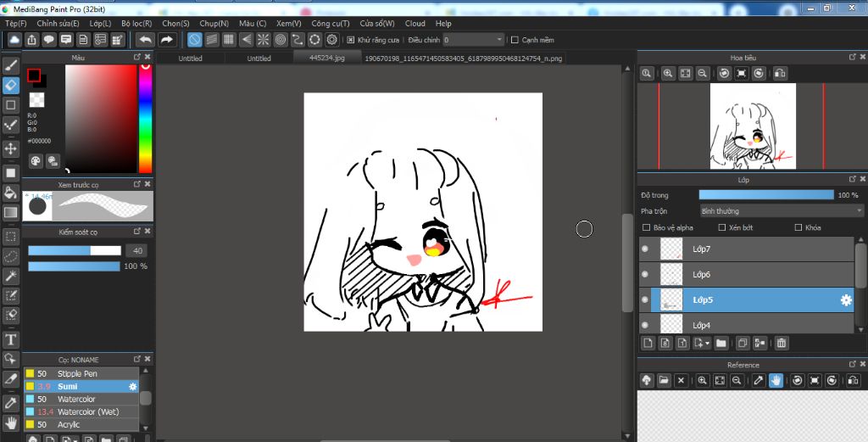Image resolution: width=868 pixels, height=442 pixels.
Task: Click the brush size value field 40
Action: [136, 250]
